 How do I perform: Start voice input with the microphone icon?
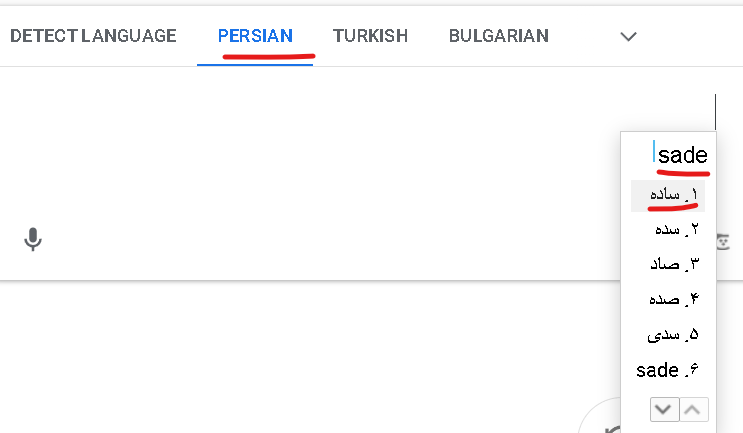[33, 239]
